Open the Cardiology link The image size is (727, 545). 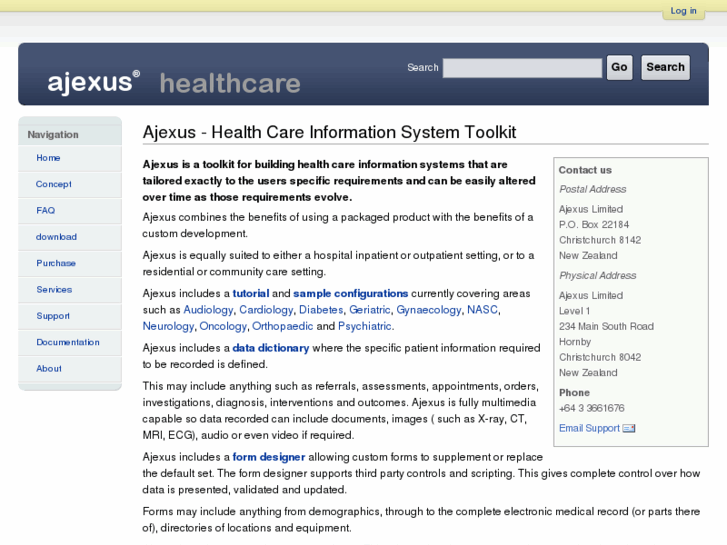pos(266,310)
